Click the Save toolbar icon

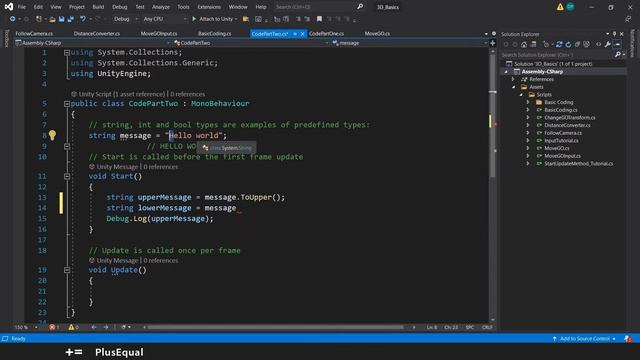click(62, 19)
